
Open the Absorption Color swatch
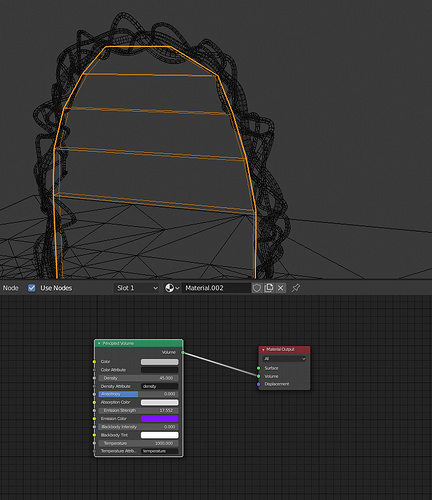[159, 402]
